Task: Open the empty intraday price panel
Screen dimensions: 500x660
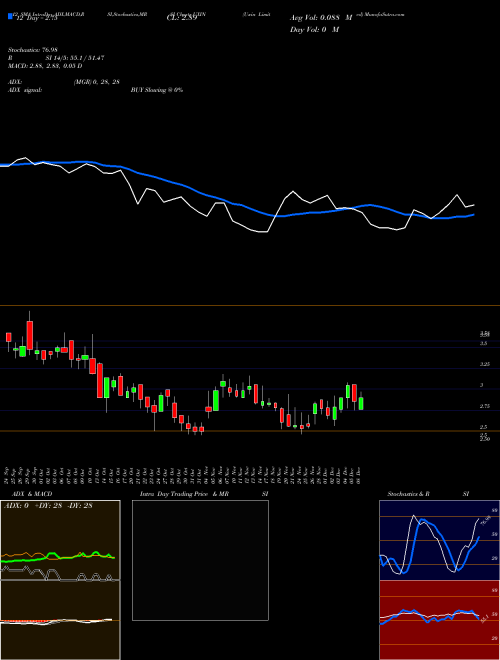Action: (200, 560)
